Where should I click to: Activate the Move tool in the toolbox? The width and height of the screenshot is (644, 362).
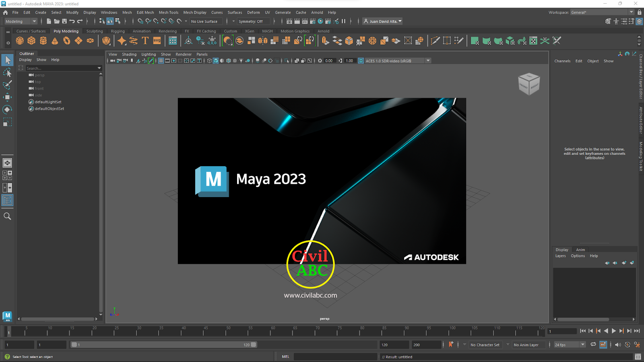7,97
